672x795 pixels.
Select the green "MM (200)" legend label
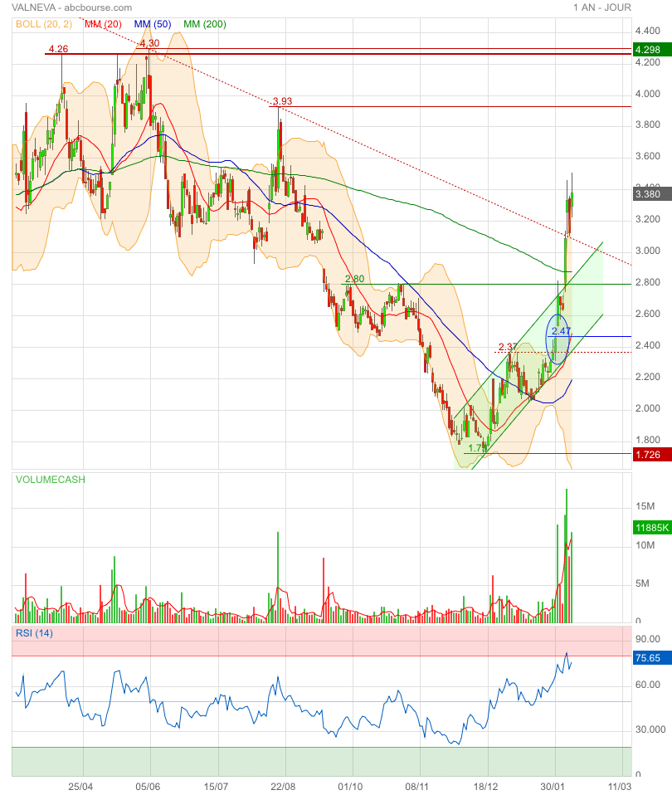coord(205,24)
